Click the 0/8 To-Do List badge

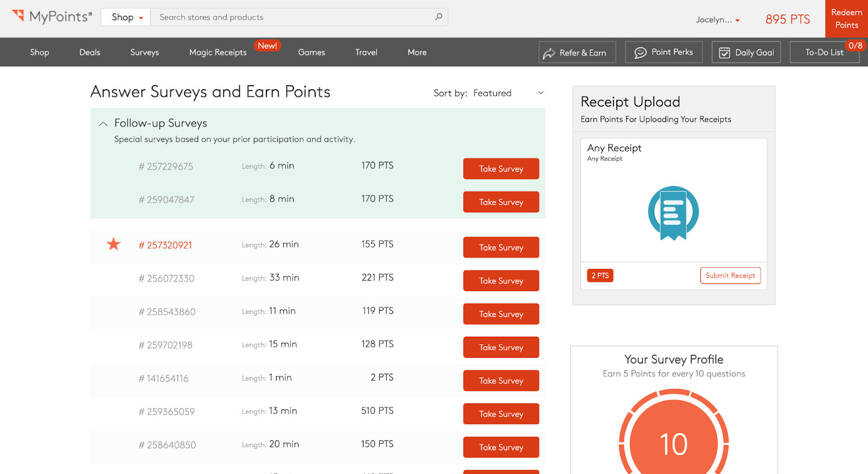click(856, 46)
